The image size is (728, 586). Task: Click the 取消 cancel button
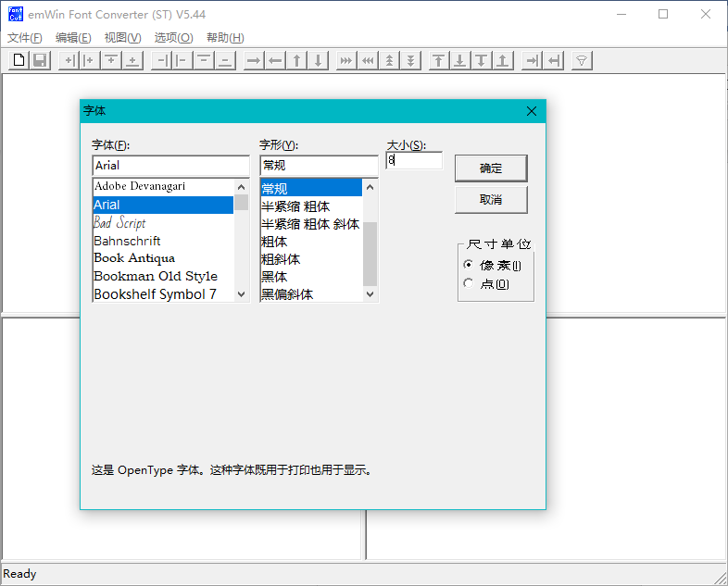coord(491,200)
